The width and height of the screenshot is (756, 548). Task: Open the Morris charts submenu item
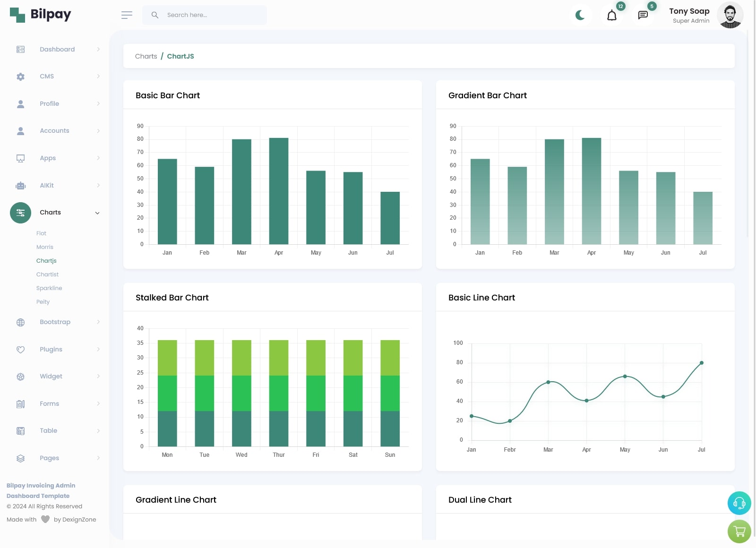(x=45, y=247)
